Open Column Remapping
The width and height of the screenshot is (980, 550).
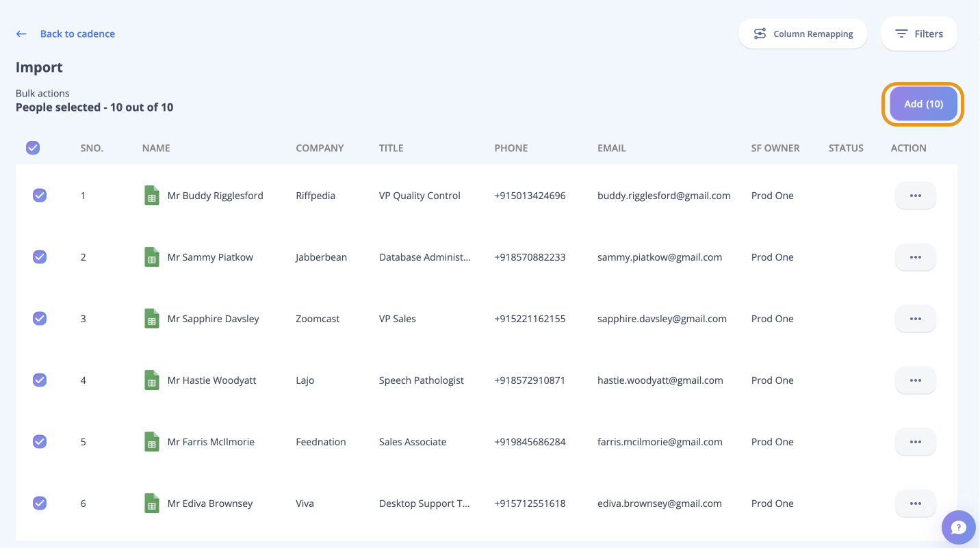[803, 34]
